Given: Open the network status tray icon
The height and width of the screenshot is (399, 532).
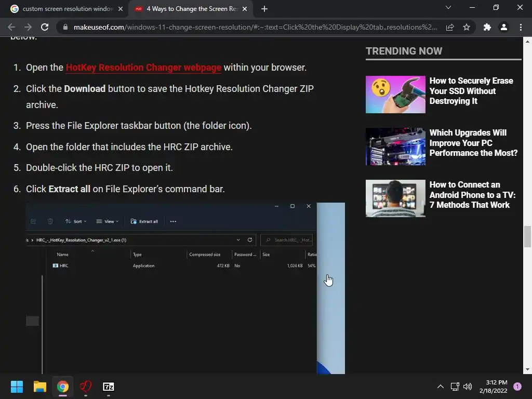Looking at the screenshot, I should [x=455, y=387].
